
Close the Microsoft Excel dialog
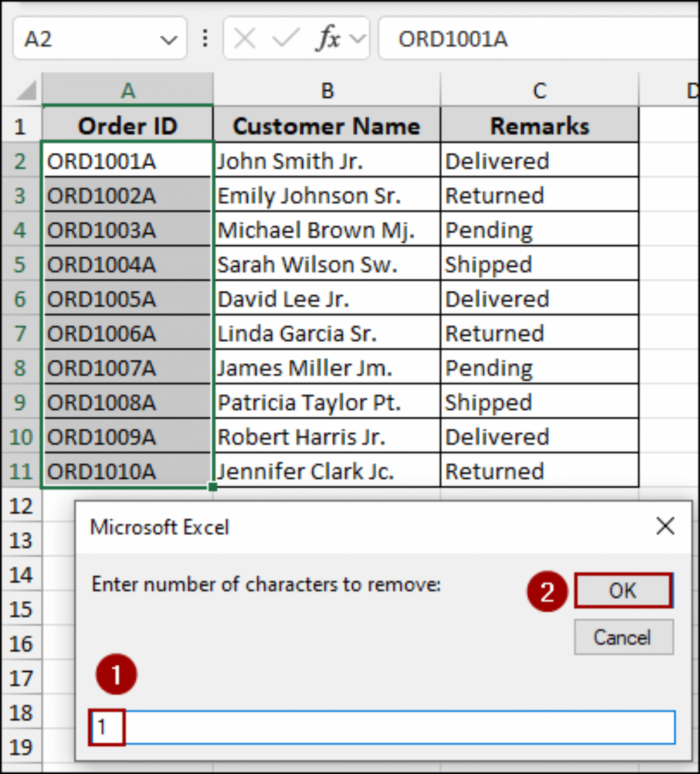coord(666,526)
